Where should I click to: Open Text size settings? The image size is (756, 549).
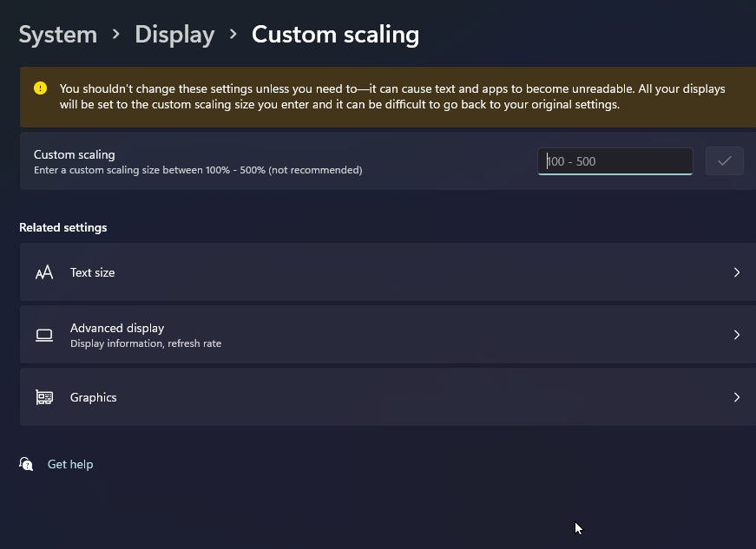coord(388,272)
